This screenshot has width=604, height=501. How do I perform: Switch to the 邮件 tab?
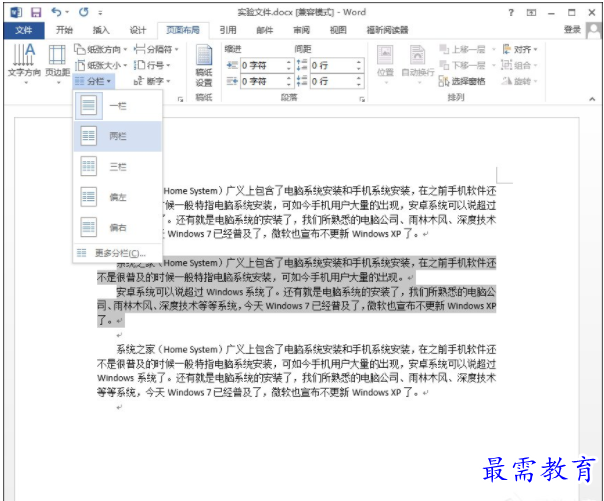click(265, 30)
